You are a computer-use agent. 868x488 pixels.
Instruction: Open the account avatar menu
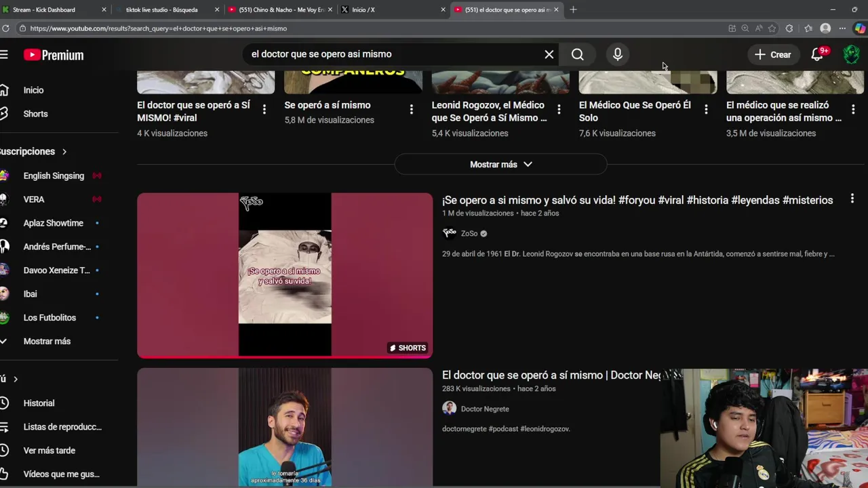(x=851, y=54)
